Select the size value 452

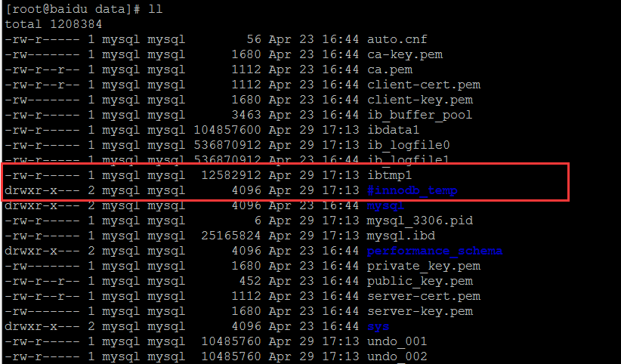click(x=250, y=281)
